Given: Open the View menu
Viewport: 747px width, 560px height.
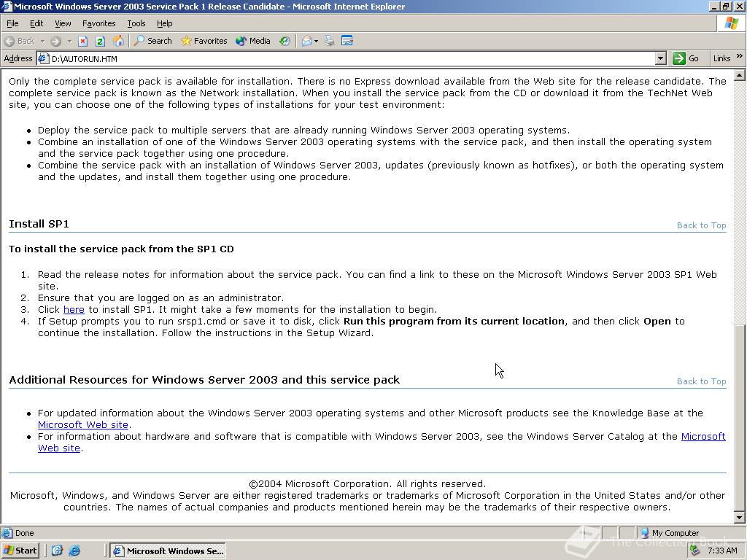Looking at the screenshot, I should click(63, 23).
